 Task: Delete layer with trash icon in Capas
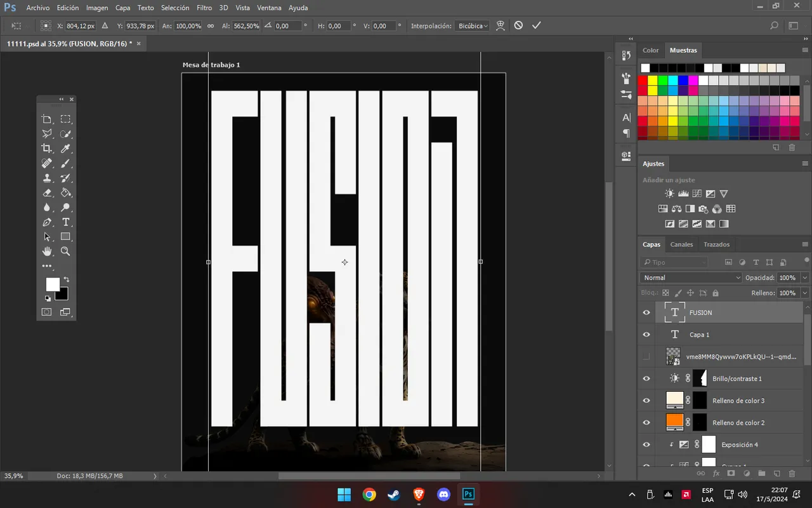792,474
